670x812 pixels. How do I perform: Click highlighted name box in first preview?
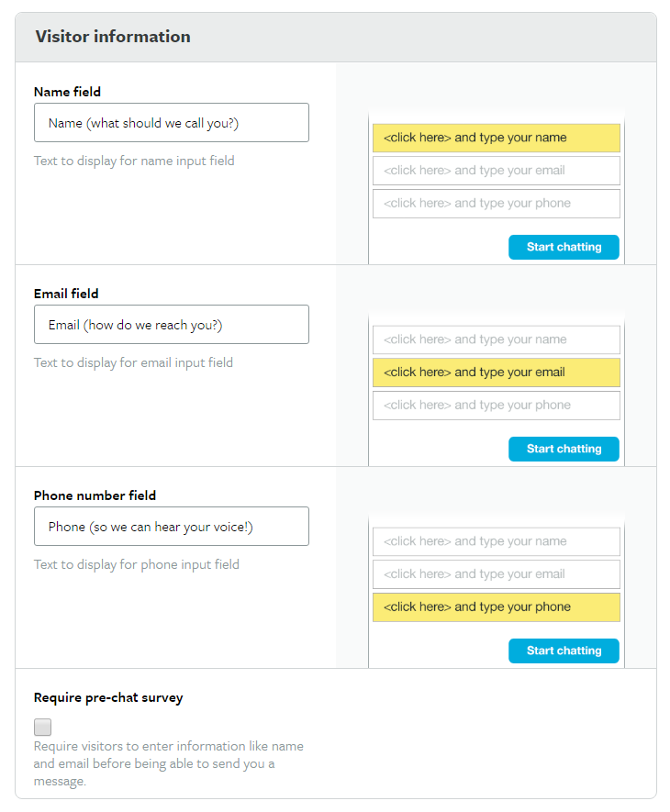point(496,138)
